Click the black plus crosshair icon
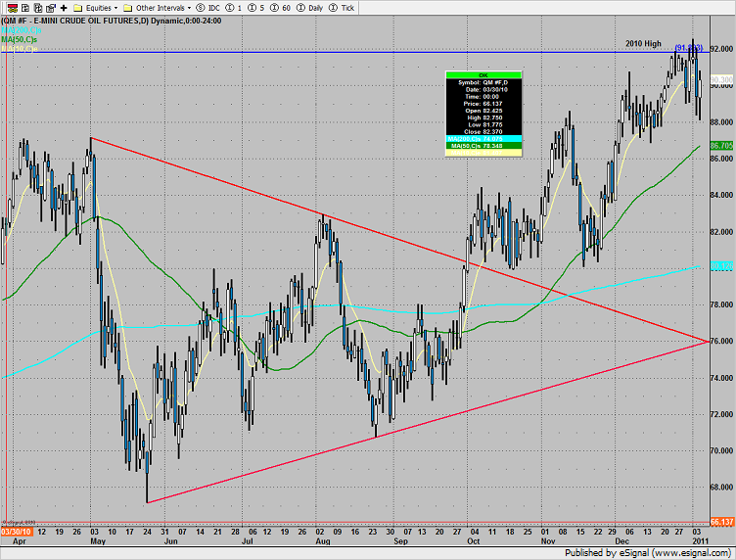736x560 pixels. point(64,7)
